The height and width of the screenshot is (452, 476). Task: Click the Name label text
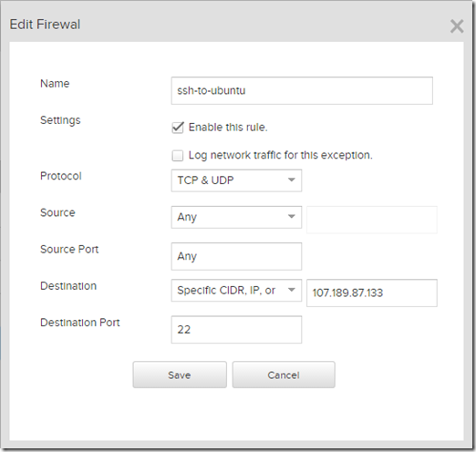coord(55,84)
